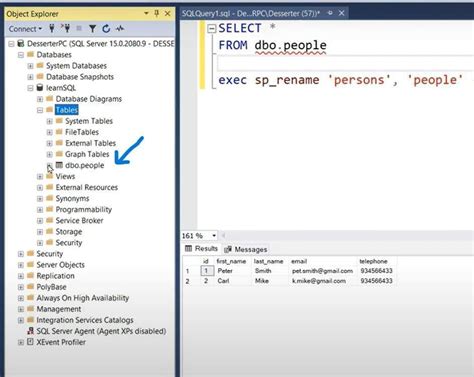Select the Programmability tree item

(84, 210)
